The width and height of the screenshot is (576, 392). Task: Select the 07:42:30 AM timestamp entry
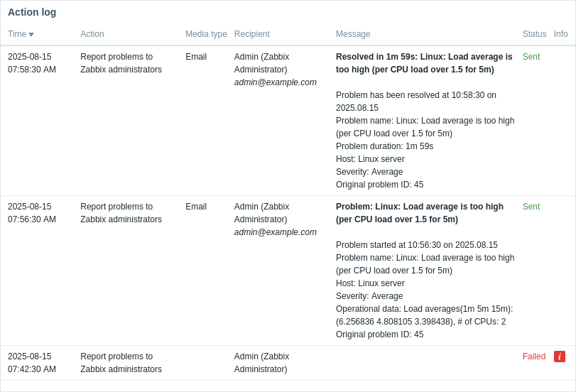[x=32, y=363]
